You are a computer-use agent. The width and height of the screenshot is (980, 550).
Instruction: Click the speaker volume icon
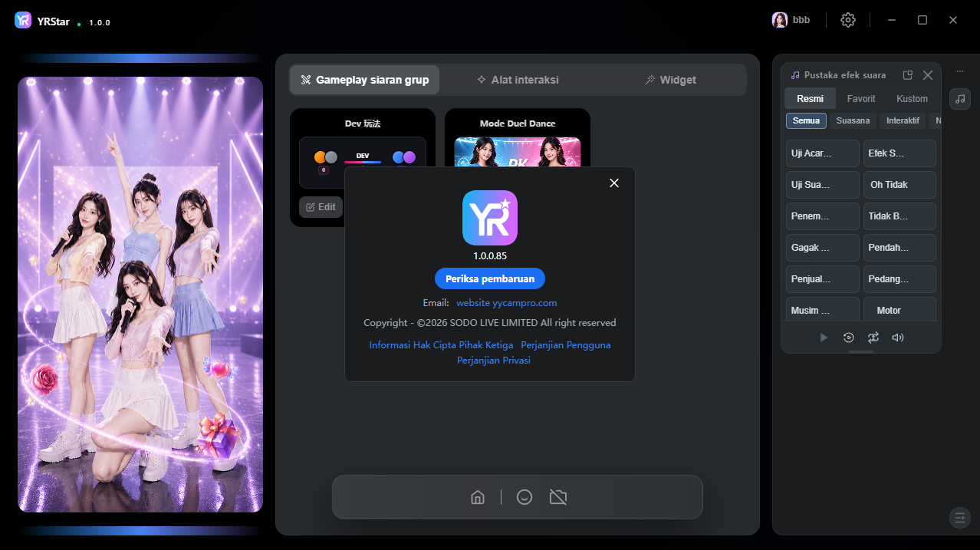pyautogui.click(x=898, y=338)
